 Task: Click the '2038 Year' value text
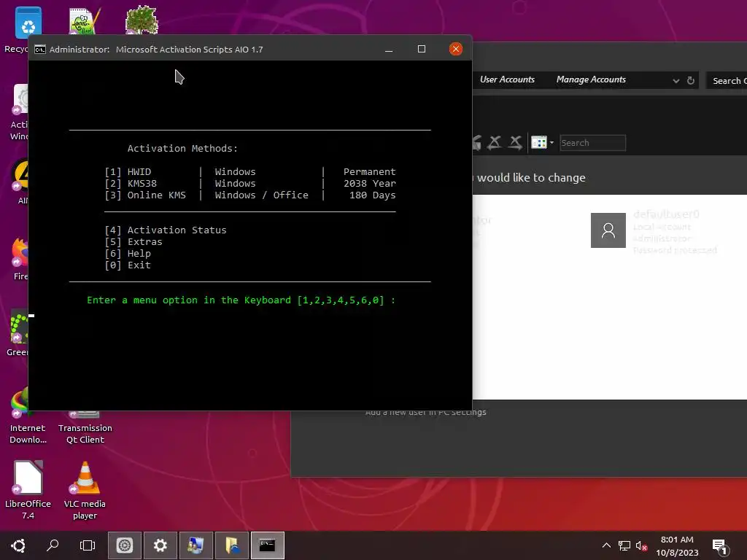pyautogui.click(x=370, y=183)
